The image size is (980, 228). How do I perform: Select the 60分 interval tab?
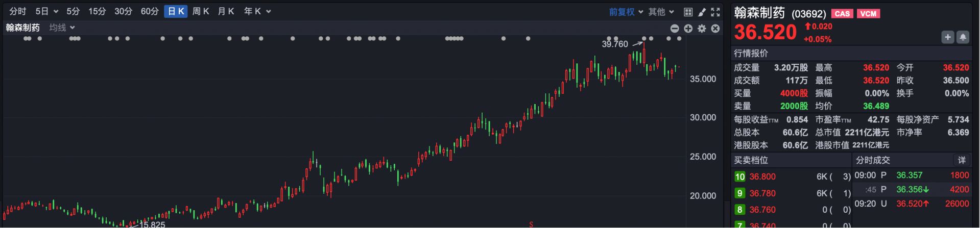point(150,11)
